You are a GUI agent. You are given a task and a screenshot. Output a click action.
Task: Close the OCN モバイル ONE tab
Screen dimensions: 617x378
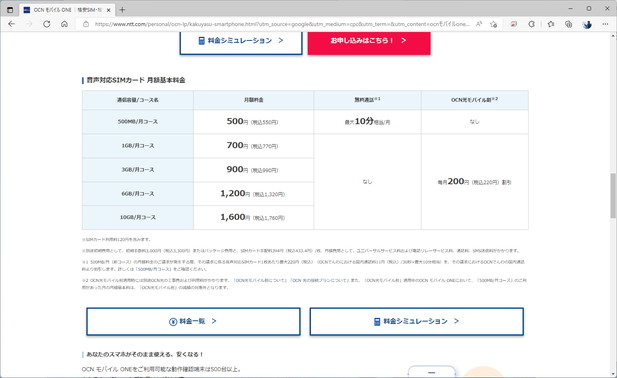pyautogui.click(x=109, y=10)
